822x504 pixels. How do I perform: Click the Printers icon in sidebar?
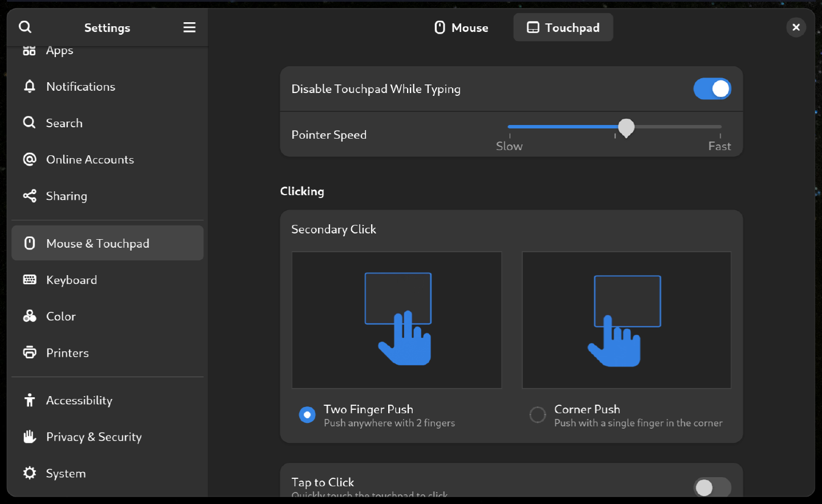(30, 352)
